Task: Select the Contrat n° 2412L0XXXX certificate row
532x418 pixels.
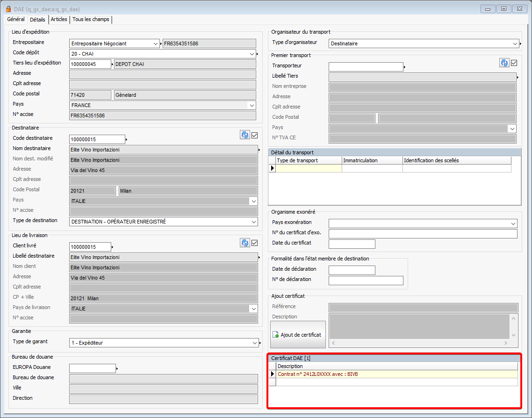Action: coord(396,374)
